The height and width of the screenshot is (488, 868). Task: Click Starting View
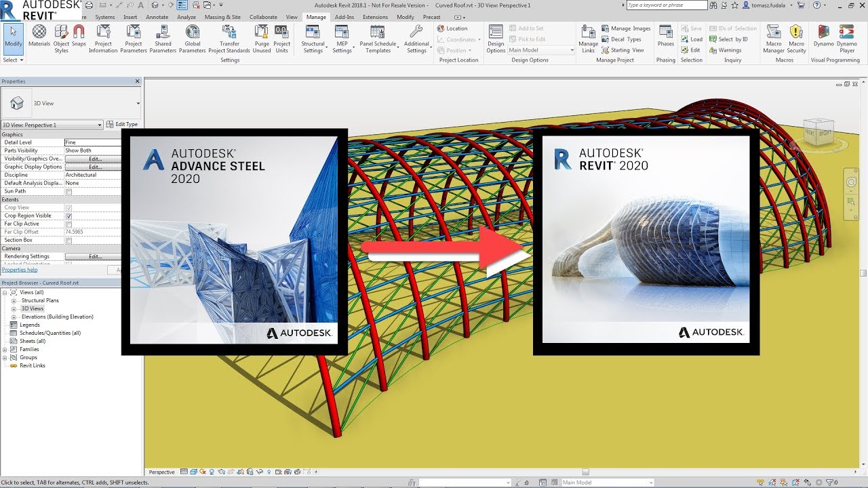click(623, 50)
